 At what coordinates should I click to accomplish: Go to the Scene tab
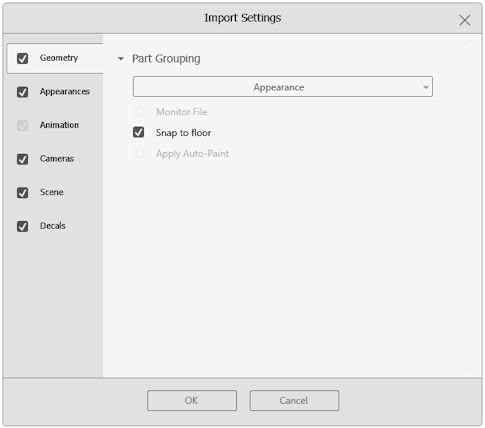point(52,192)
